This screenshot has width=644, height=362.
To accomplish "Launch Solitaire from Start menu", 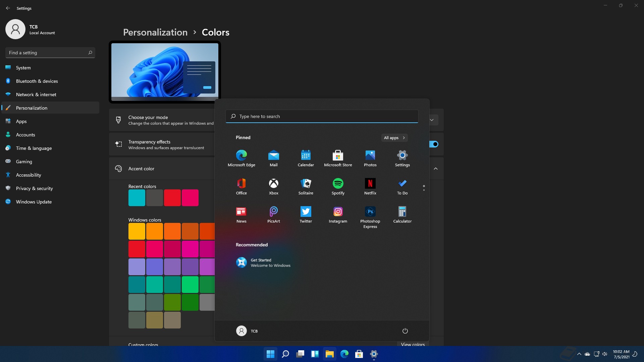I will click(306, 186).
